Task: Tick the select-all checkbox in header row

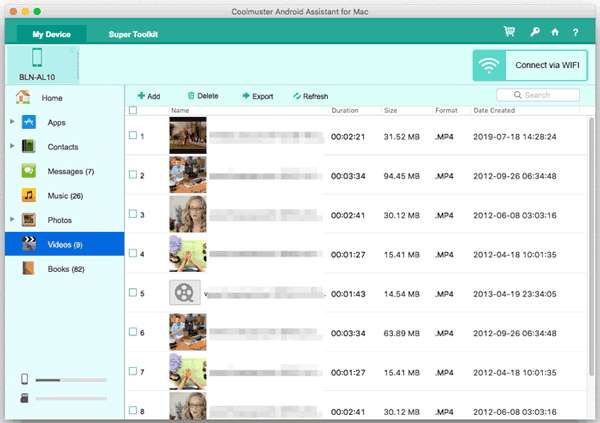Action: click(133, 110)
